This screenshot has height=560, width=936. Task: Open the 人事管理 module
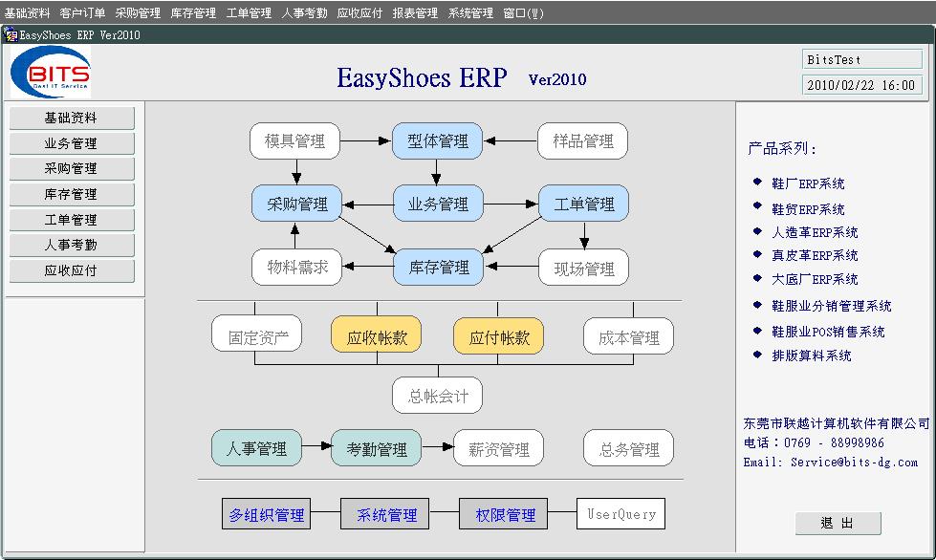tap(256, 448)
